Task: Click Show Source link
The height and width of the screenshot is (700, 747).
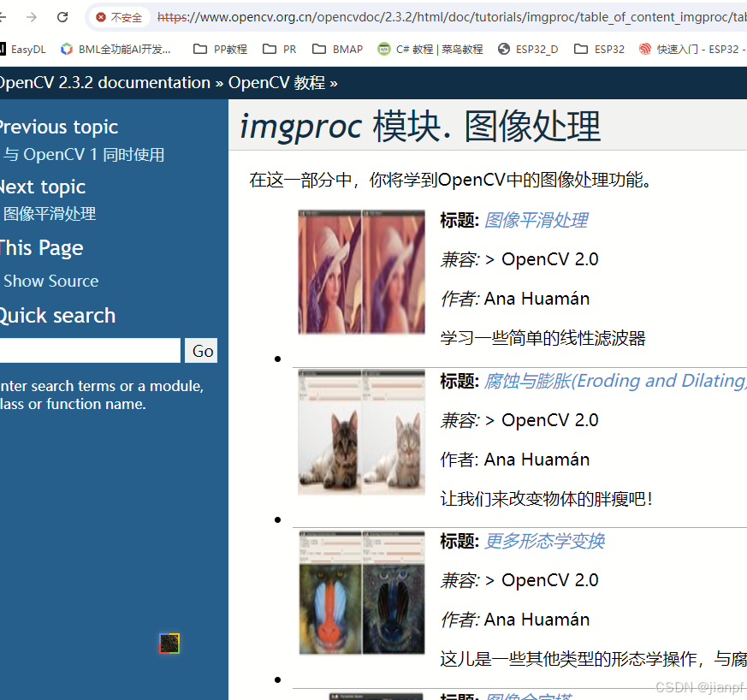Action: [x=51, y=282]
